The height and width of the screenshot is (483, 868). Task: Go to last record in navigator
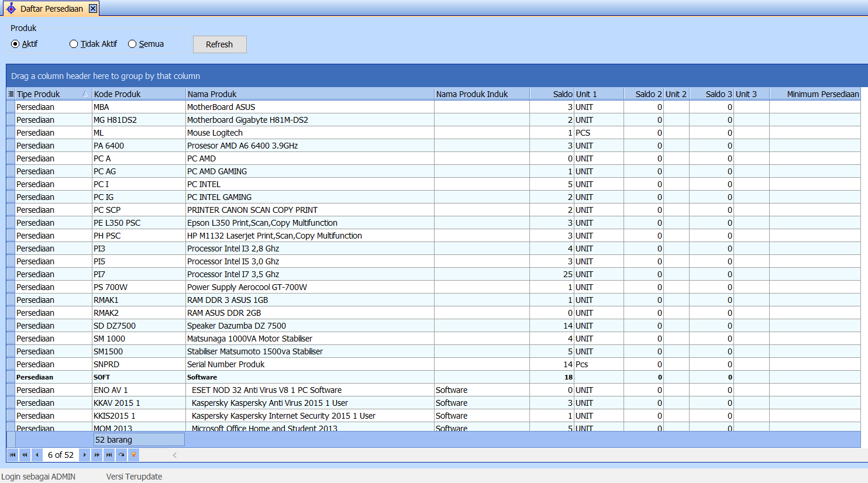109,455
